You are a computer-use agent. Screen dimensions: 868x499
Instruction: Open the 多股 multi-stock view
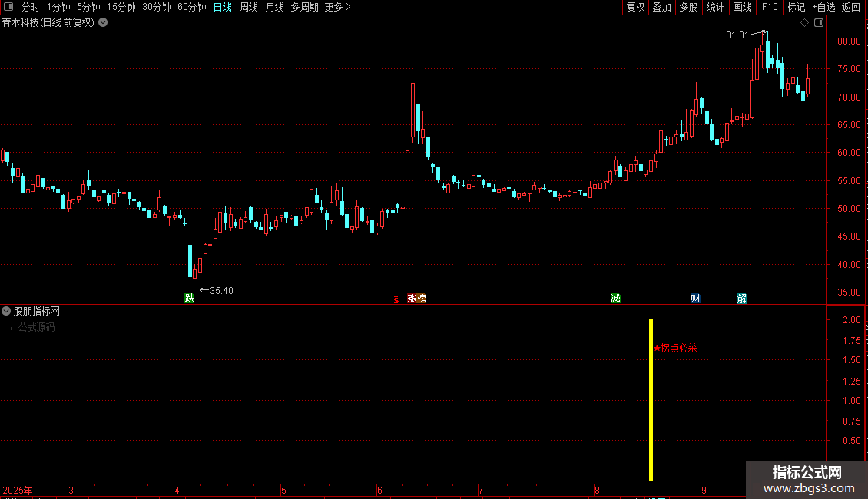click(688, 7)
